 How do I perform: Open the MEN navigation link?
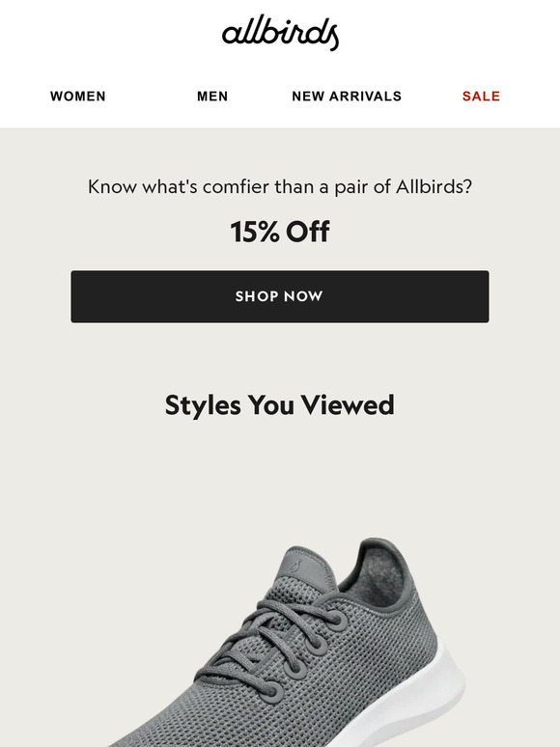click(212, 97)
